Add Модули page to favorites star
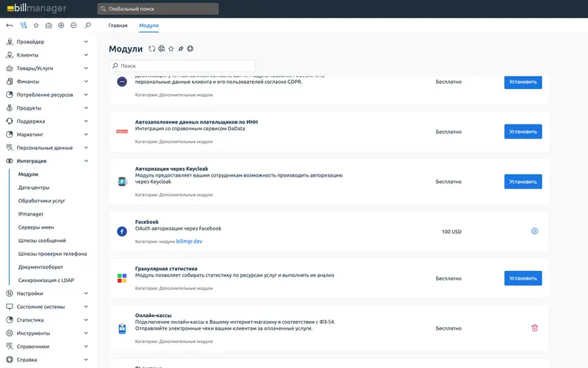This screenshot has height=368, width=588. [x=171, y=49]
